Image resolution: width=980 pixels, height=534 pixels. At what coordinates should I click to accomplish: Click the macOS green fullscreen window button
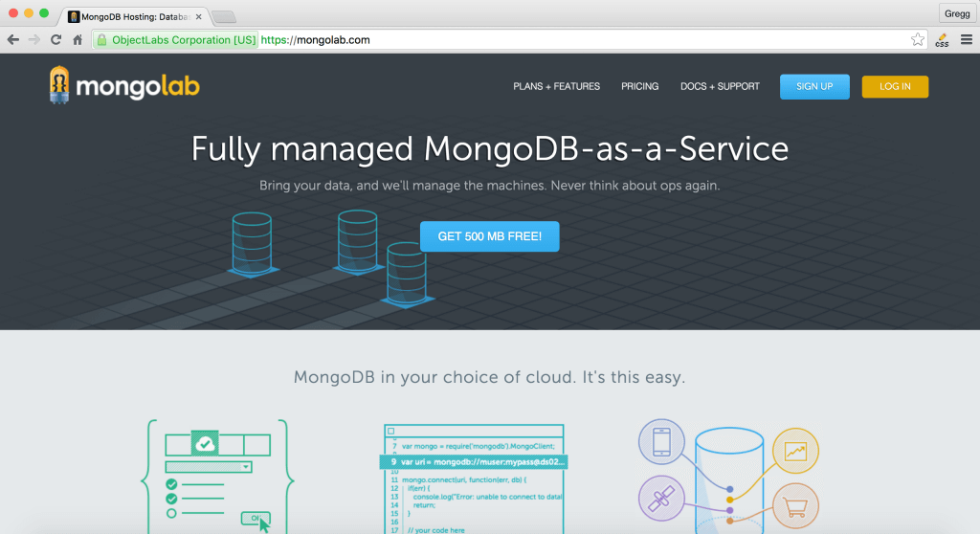[44, 13]
